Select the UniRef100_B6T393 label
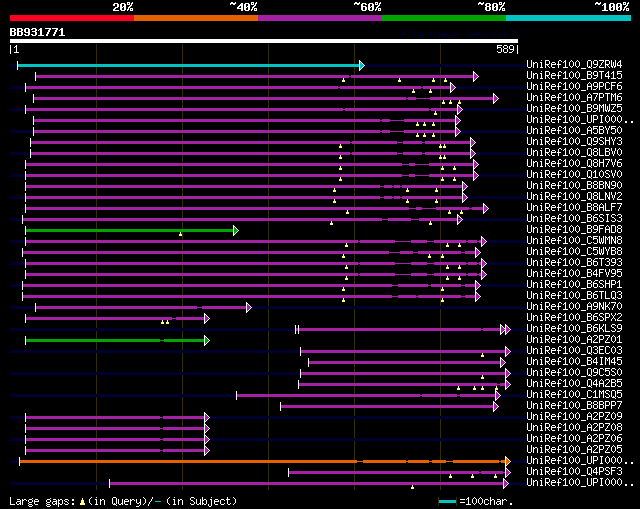The width and height of the screenshot is (640, 509). click(574, 262)
